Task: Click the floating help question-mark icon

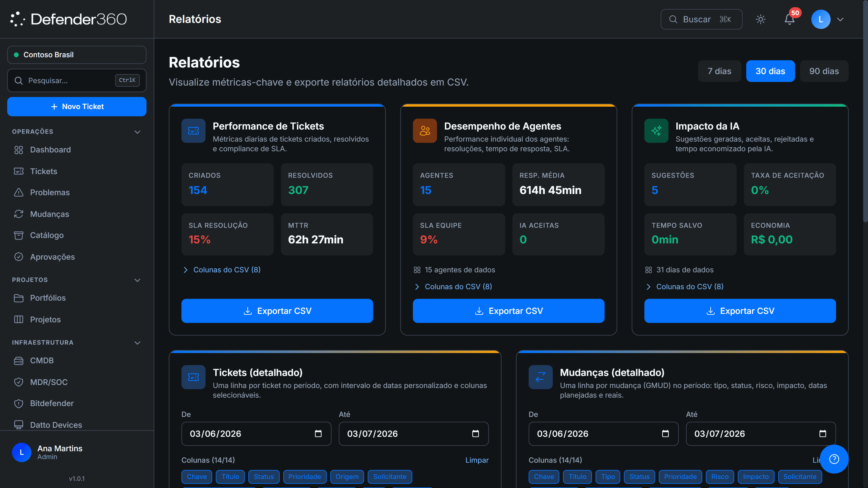Action: point(834,459)
